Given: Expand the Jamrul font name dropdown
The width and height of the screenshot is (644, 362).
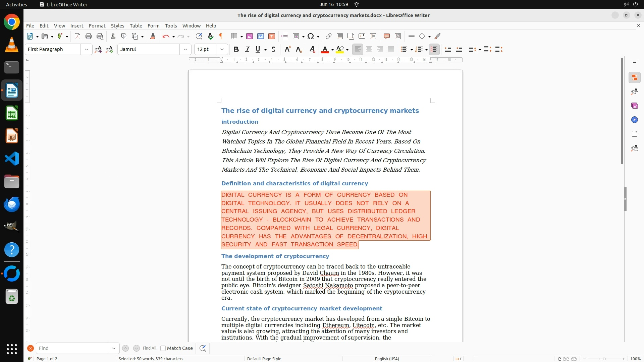Looking at the screenshot, I should pyautogui.click(x=185, y=49).
